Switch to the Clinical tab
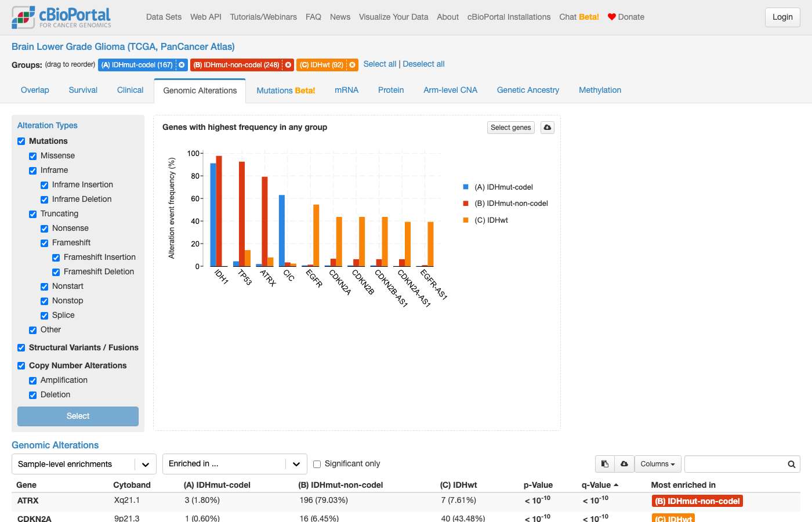 pos(130,90)
